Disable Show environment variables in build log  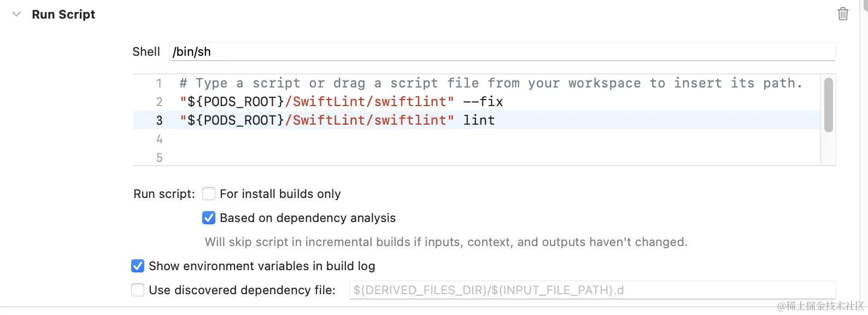tap(138, 266)
